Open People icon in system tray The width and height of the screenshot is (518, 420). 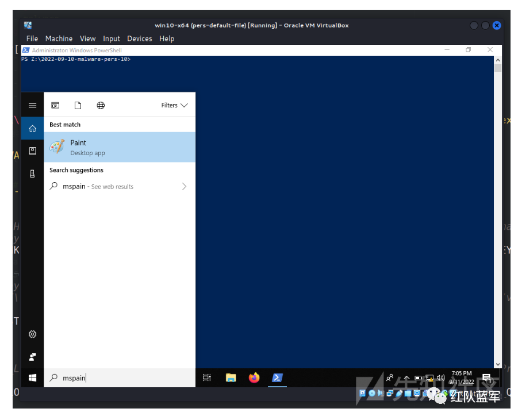pyautogui.click(x=390, y=377)
